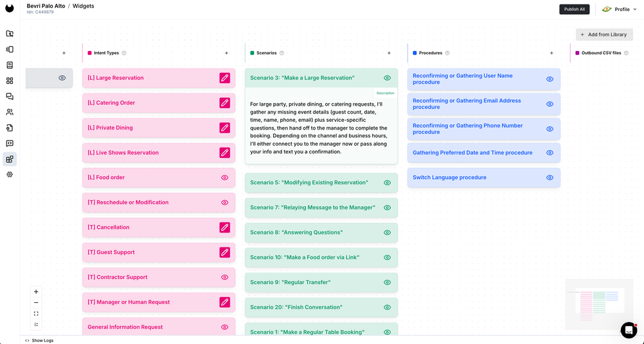The height and width of the screenshot is (344, 644).
Task: Toggle visibility of Scenario 8 Answering Questions
Action: [x=387, y=233]
